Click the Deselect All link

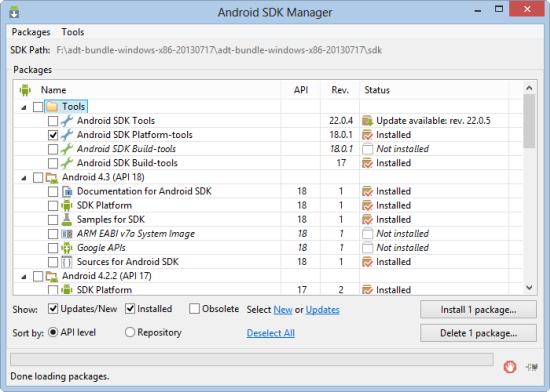(271, 333)
